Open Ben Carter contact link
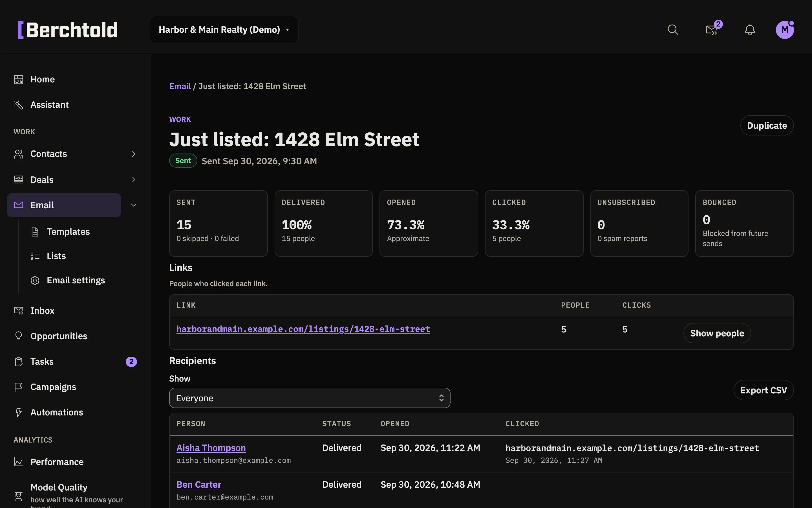The image size is (812, 508). (x=199, y=485)
